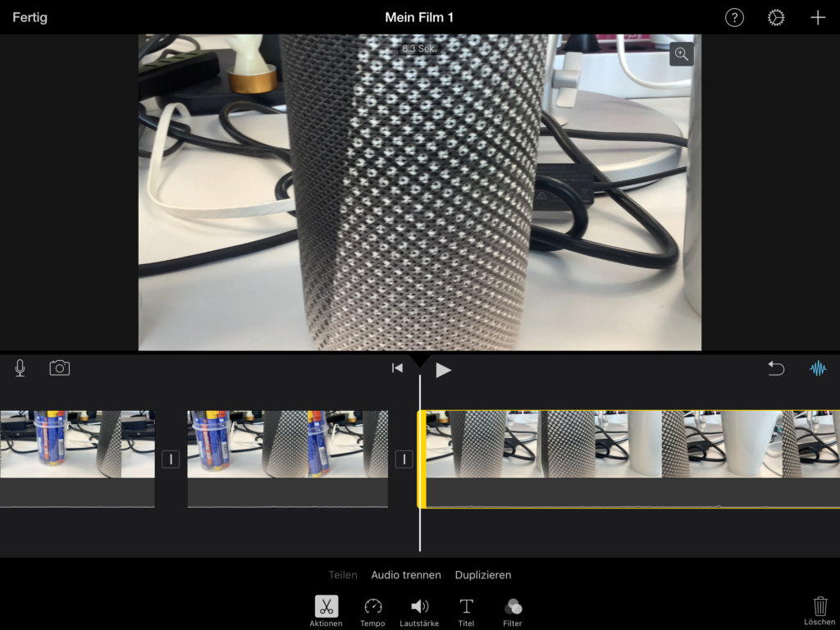Open the camera capture icon

coord(60,368)
